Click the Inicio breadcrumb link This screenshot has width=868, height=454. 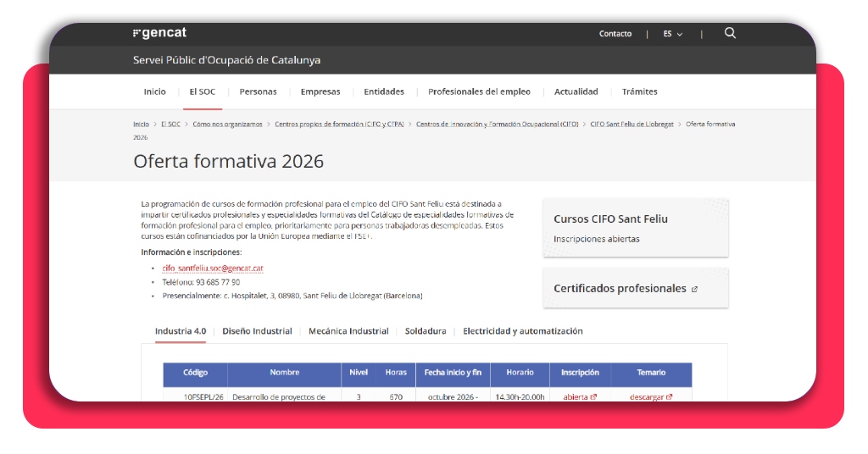click(141, 125)
